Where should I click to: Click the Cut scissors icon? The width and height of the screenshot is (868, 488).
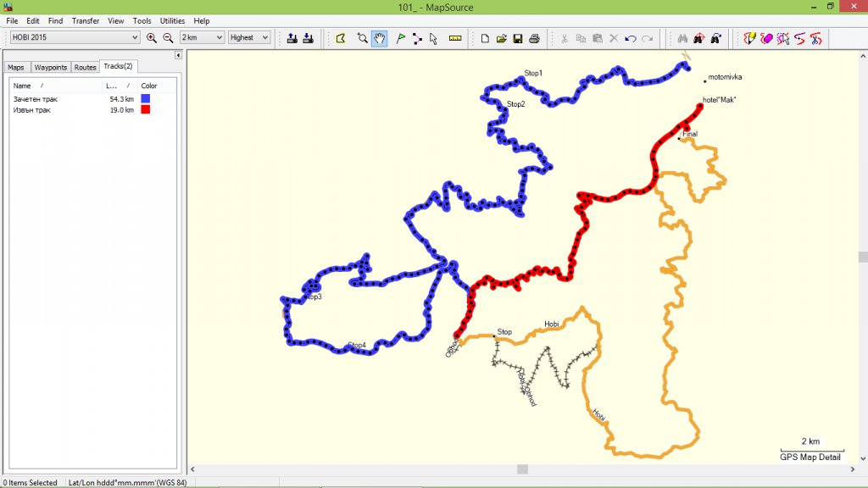564,38
